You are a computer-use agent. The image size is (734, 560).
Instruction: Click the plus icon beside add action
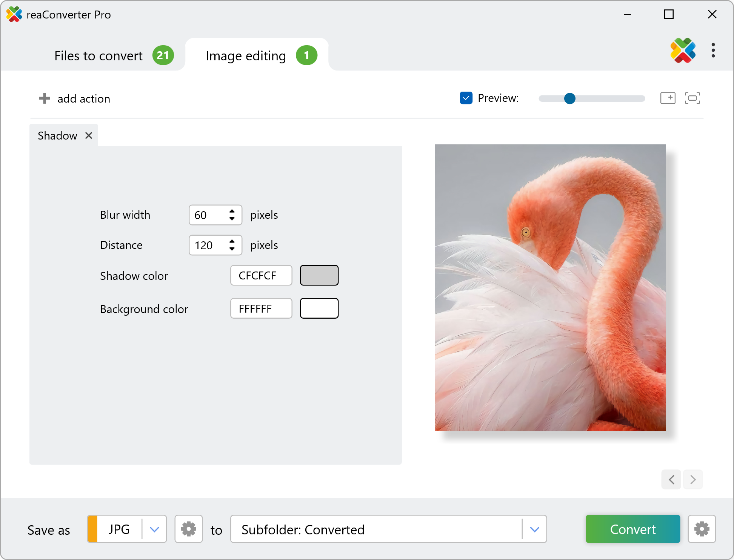click(x=45, y=98)
